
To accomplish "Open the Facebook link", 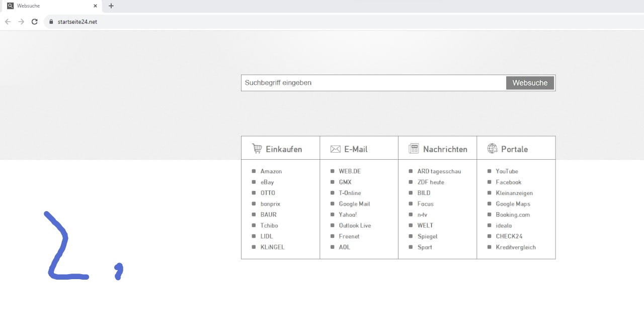I will click(509, 182).
